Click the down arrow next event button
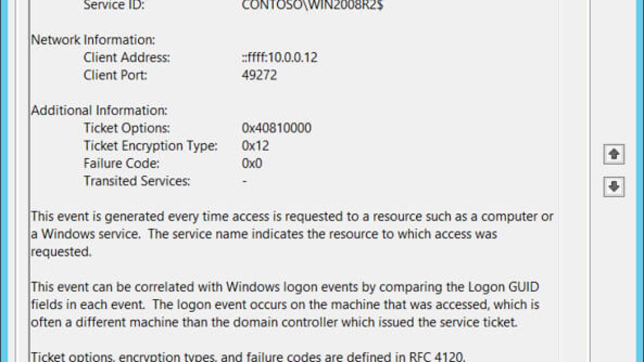Image resolution: width=644 pixels, height=362 pixels. 614,187
